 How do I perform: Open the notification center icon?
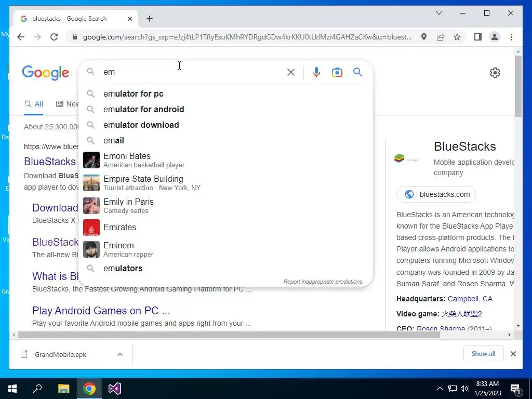[515, 389]
